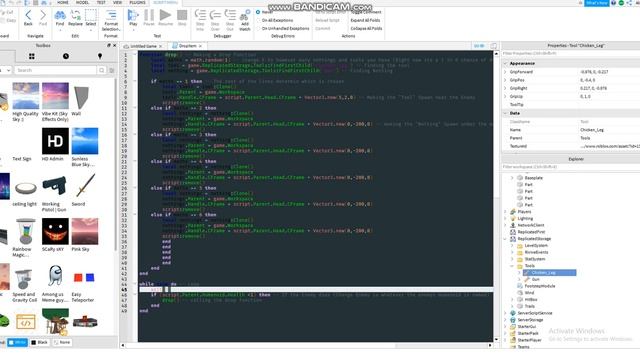Screen dimensions: 640x360
Task: Open the Toolbox recent clock tab
Action: [66, 56]
